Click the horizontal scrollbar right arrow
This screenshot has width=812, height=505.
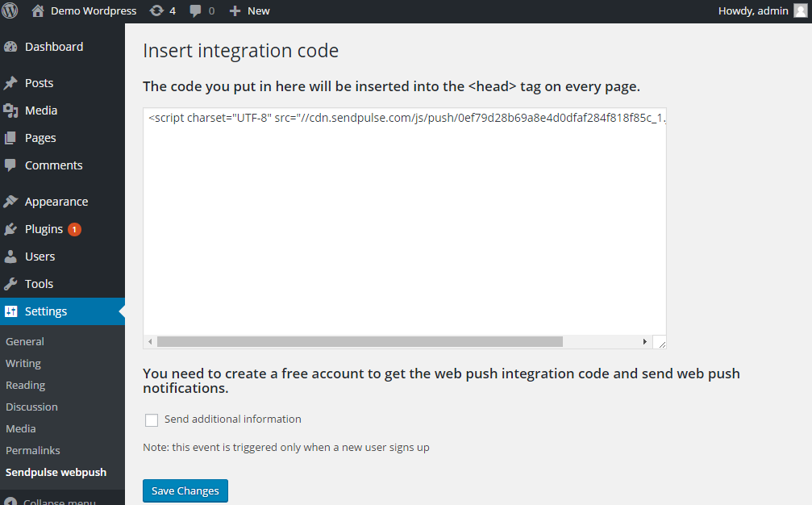644,342
